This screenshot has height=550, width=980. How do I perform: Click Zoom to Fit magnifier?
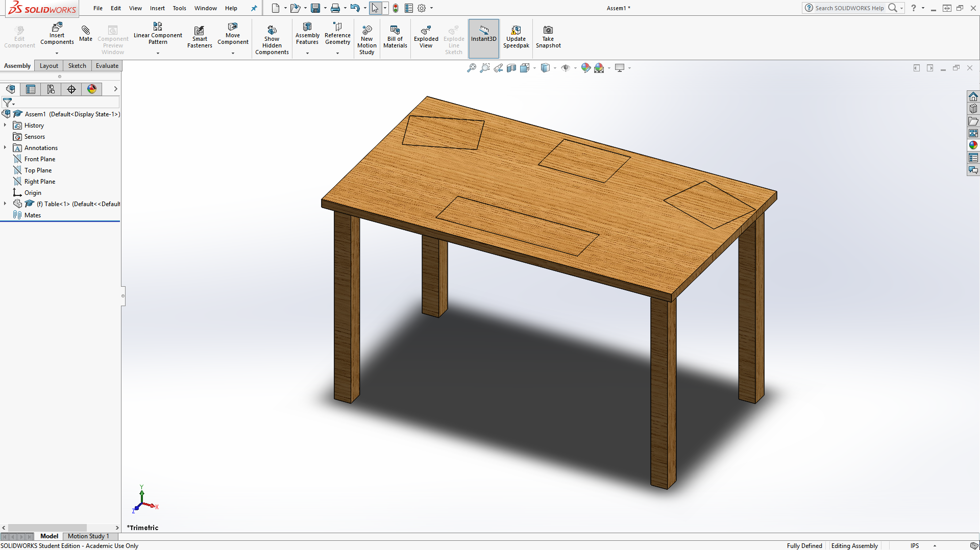click(472, 68)
